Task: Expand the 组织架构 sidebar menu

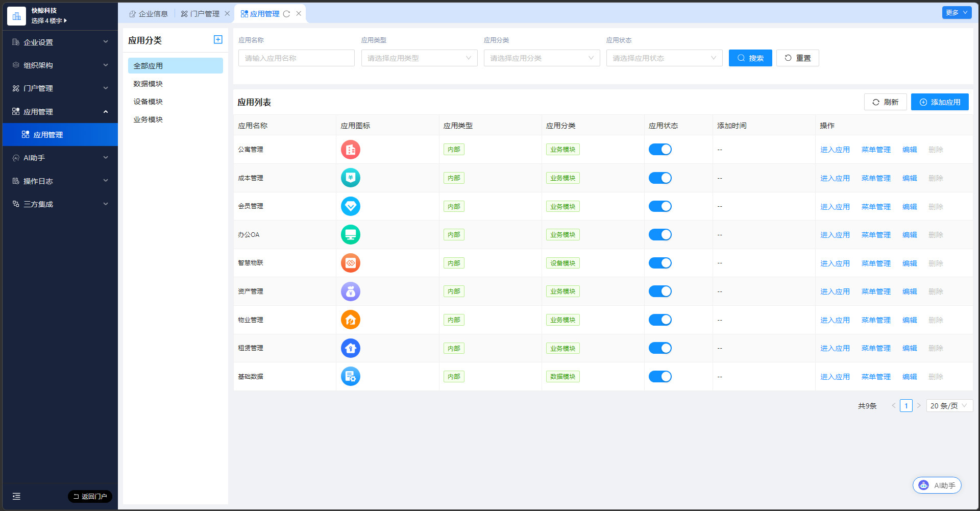Action: click(x=60, y=65)
